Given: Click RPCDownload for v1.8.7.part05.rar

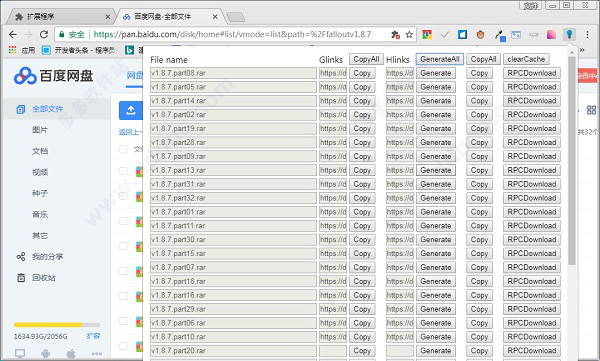Looking at the screenshot, I should pos(532,87).
